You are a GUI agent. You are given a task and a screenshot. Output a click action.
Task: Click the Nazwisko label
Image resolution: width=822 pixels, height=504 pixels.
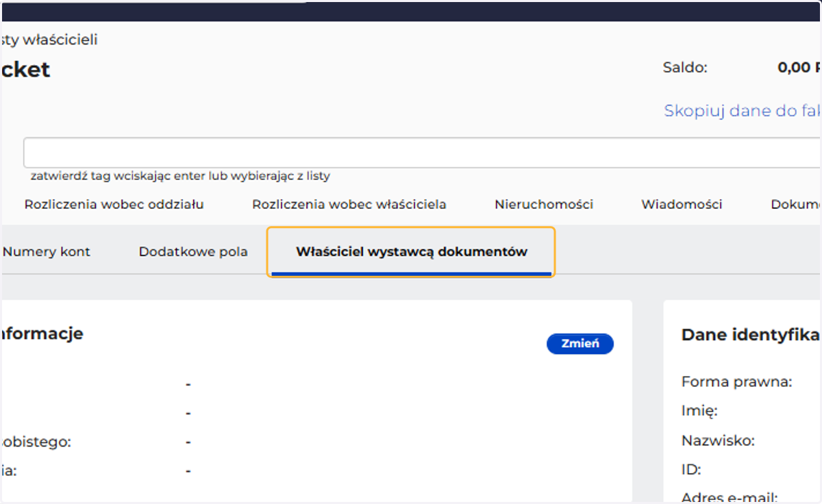click(x=718, y=441)
